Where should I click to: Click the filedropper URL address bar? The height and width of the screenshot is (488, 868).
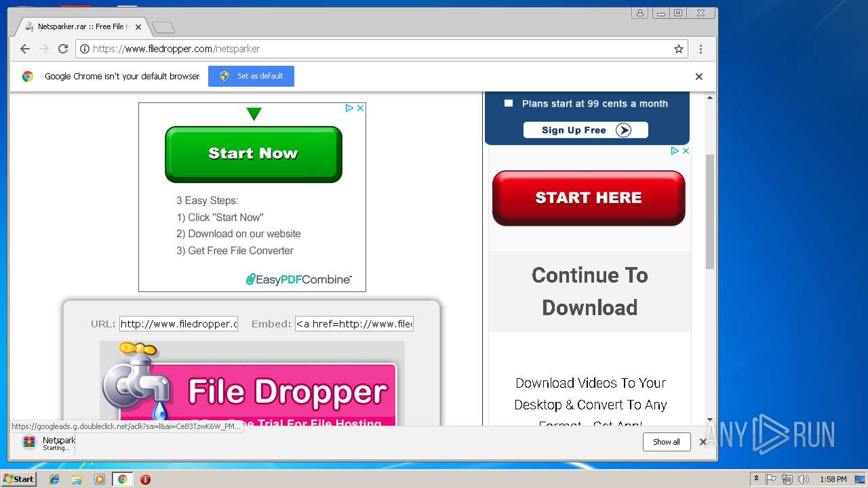(x=380, y=49)
